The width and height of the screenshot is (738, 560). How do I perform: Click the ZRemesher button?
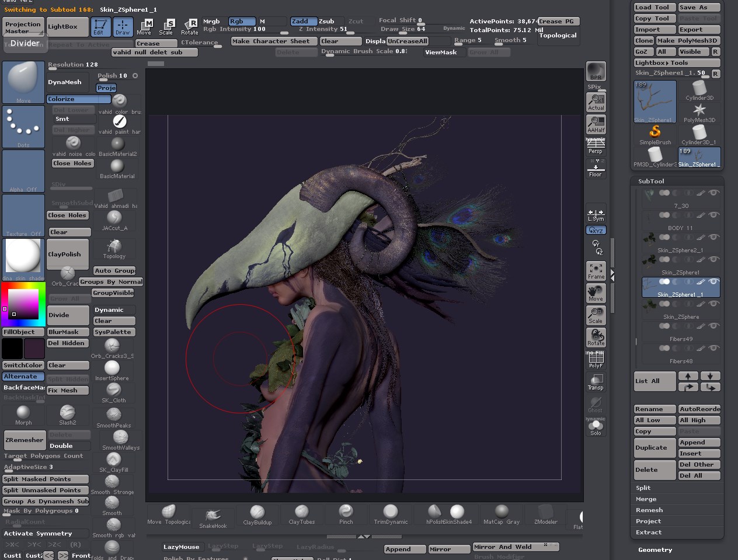(24, 440)
